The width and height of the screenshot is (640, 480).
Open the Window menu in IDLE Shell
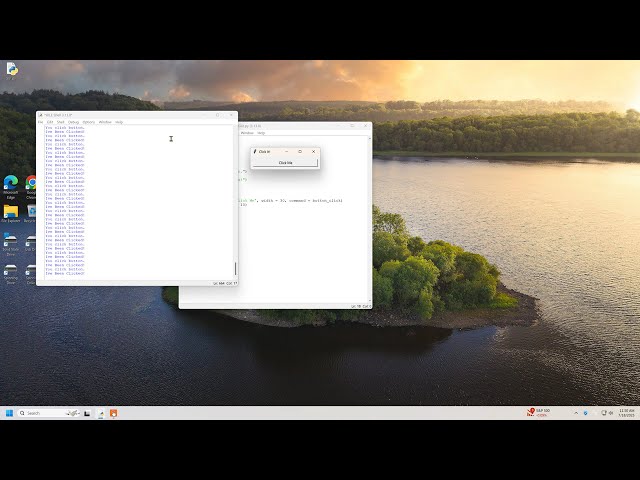point(105,122)
